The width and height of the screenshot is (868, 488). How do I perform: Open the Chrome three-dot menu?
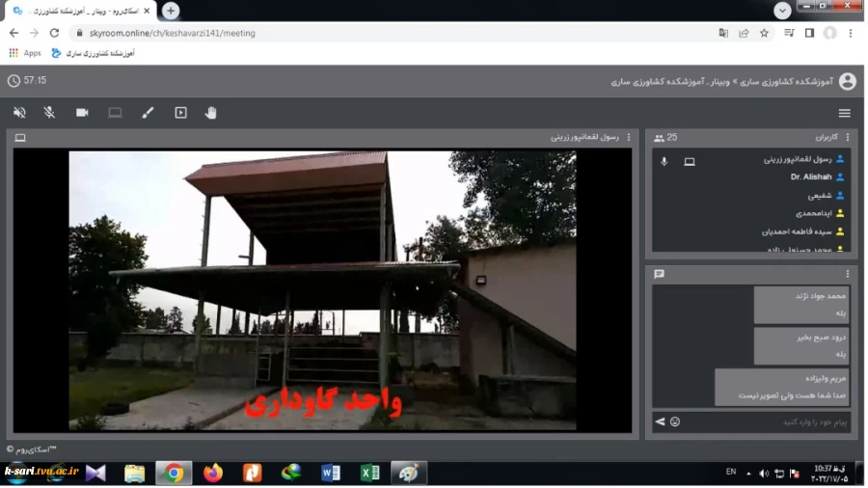(x=851, y=33)
